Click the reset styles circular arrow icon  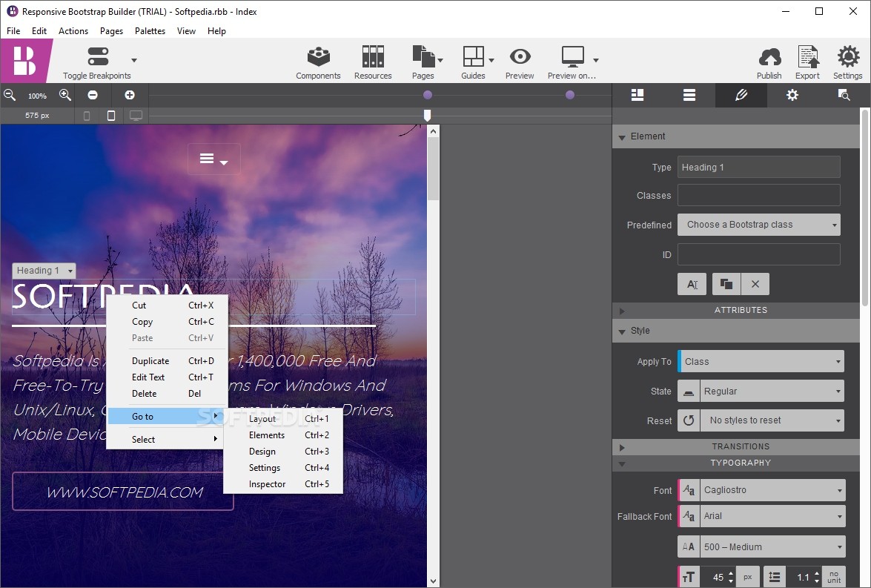tap(688, 420)
